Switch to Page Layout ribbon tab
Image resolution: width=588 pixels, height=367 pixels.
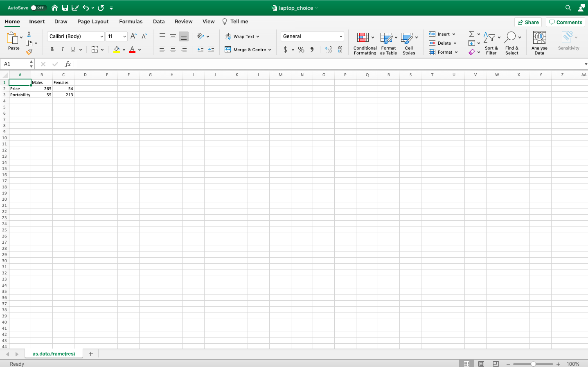[x=93, y=22]
